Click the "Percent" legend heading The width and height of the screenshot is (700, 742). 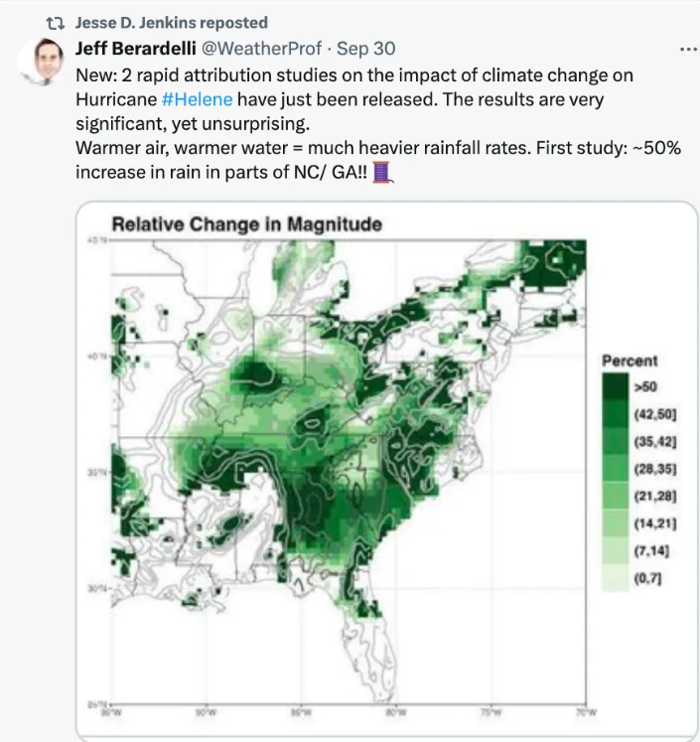click(x=630, y=361)
